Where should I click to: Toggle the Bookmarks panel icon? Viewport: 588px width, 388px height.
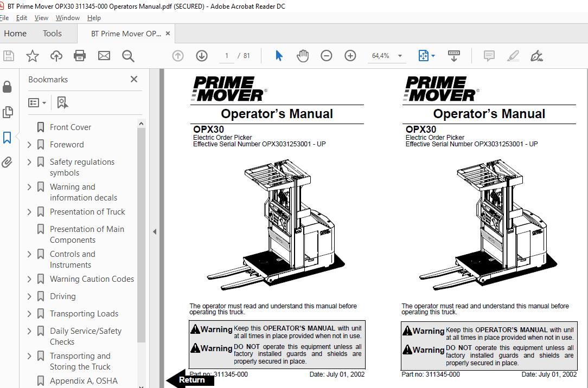[x=7, y=138]
